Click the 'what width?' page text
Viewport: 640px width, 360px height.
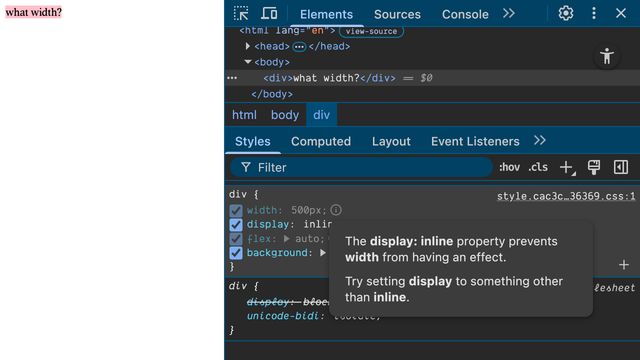pos(33,12)
